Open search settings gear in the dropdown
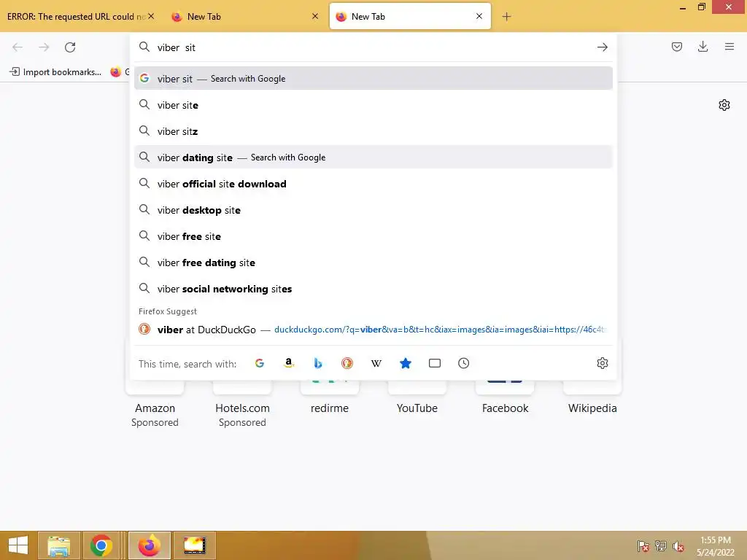Viewport: 747px width, 560px height. (602, 363)
